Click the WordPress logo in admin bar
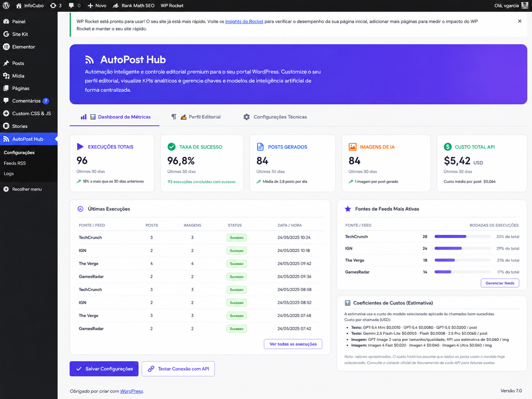532x399 pixels. (6, 6)
